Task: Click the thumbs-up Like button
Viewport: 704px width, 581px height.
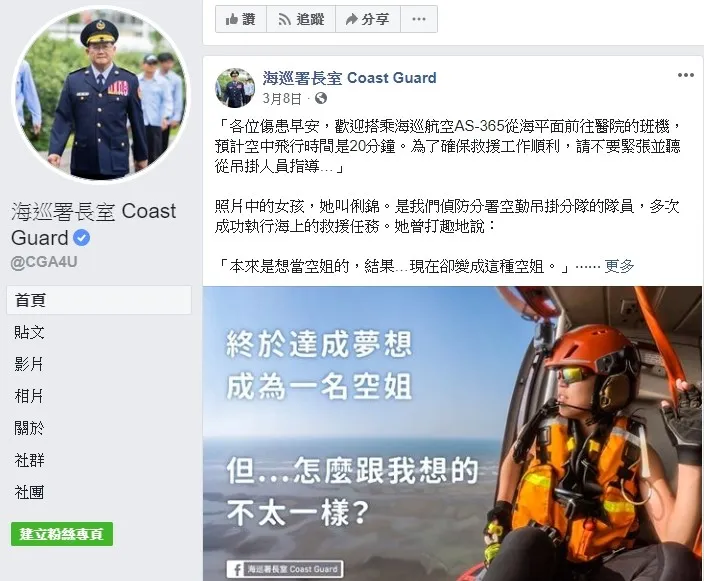Action: pyautogui.click(x=241, y=19)
